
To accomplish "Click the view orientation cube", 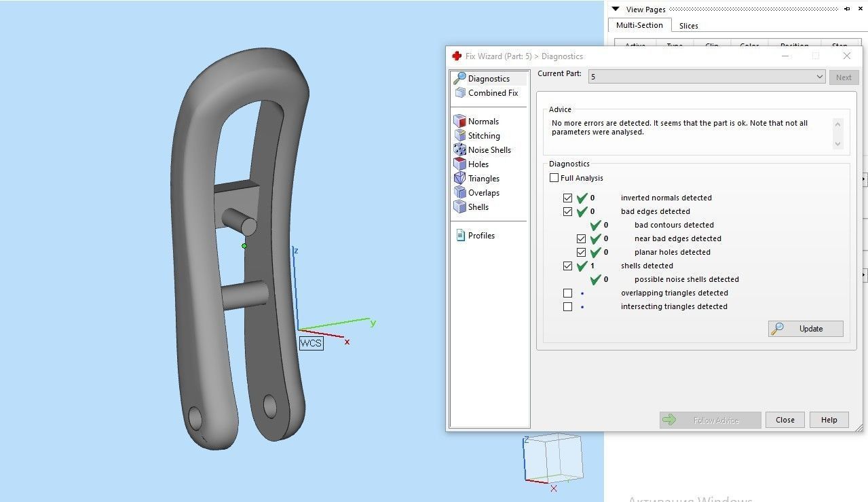I will pyautogui.click(x=554, y=459).
